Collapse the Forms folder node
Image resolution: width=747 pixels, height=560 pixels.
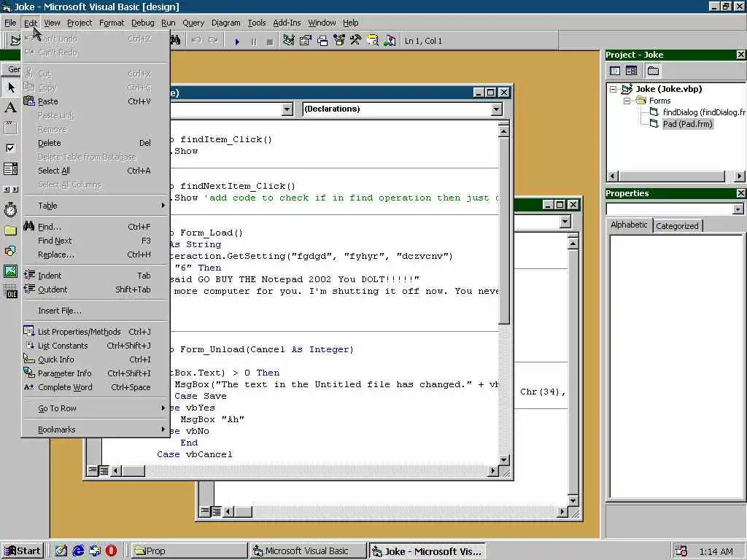627,101
